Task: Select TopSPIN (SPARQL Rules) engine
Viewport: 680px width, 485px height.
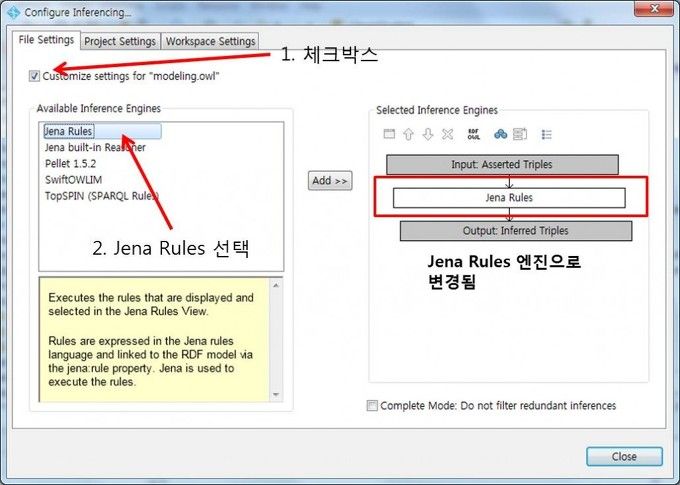Action: pos(102,196)
